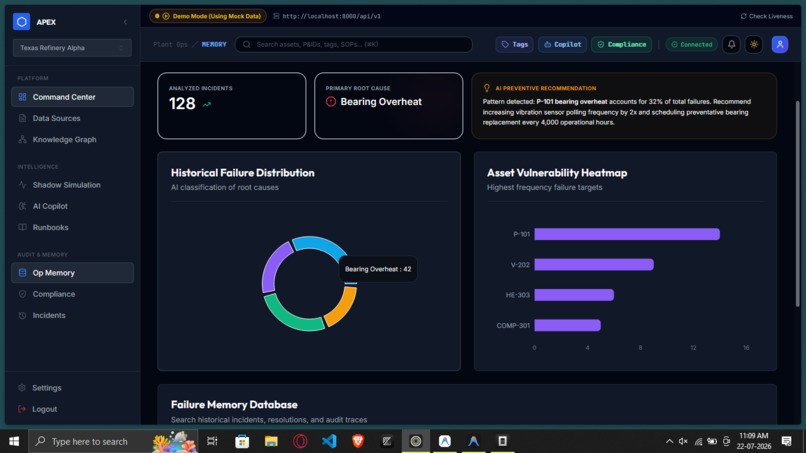Image resolution: width=806 pixels, height=453 pixels.
Task: Toggle the light theme sun icon
Action: click(754, 44)
